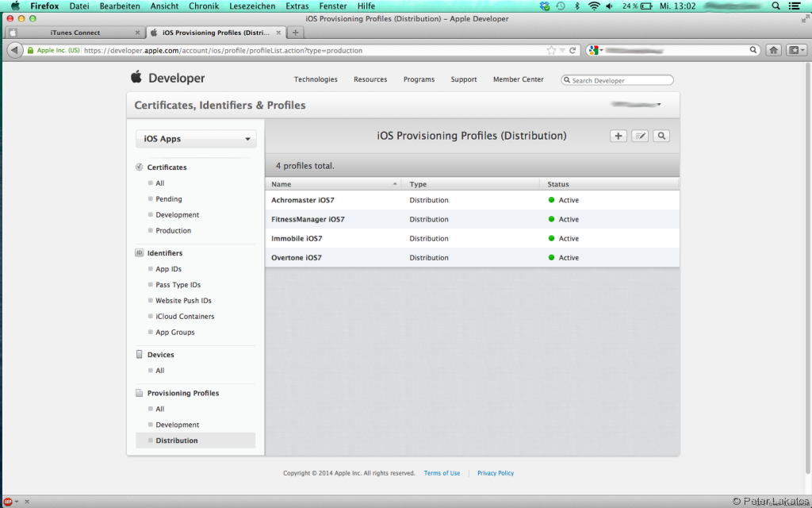Go to Member Center

[519, 79]
